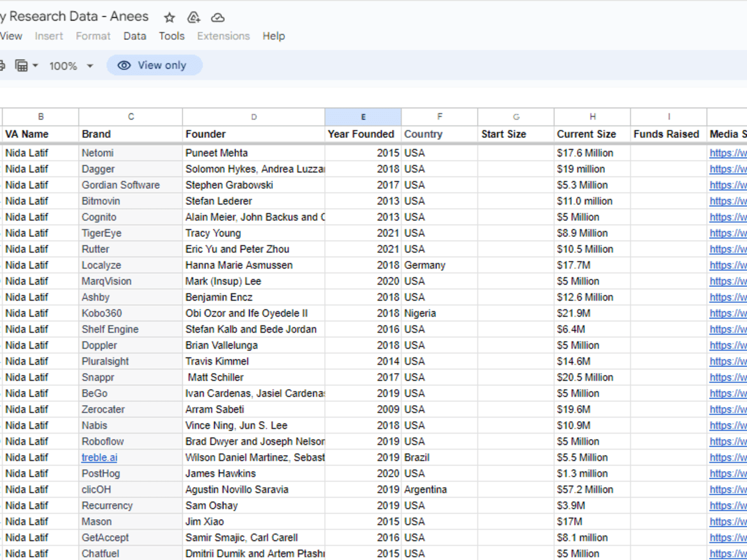Select column H header
This screenshot has width=747, height=560.
[x=593, y=117]
